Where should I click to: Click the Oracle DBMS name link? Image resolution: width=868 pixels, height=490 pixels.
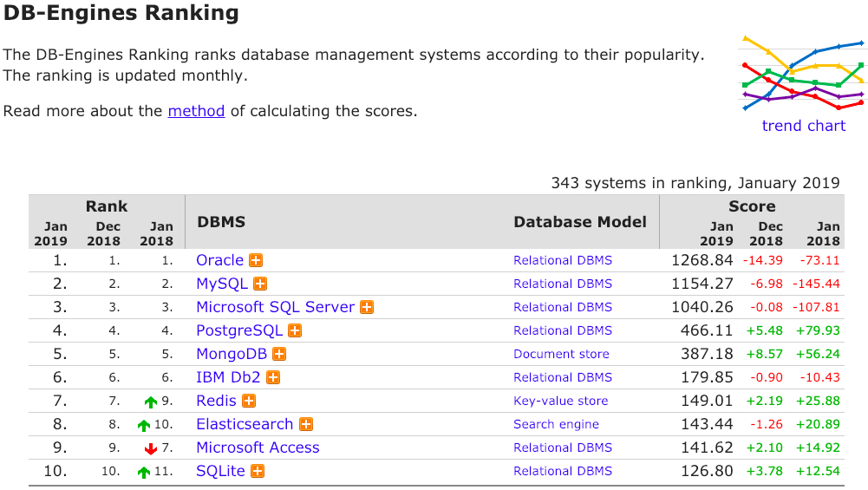coord(219,260)
